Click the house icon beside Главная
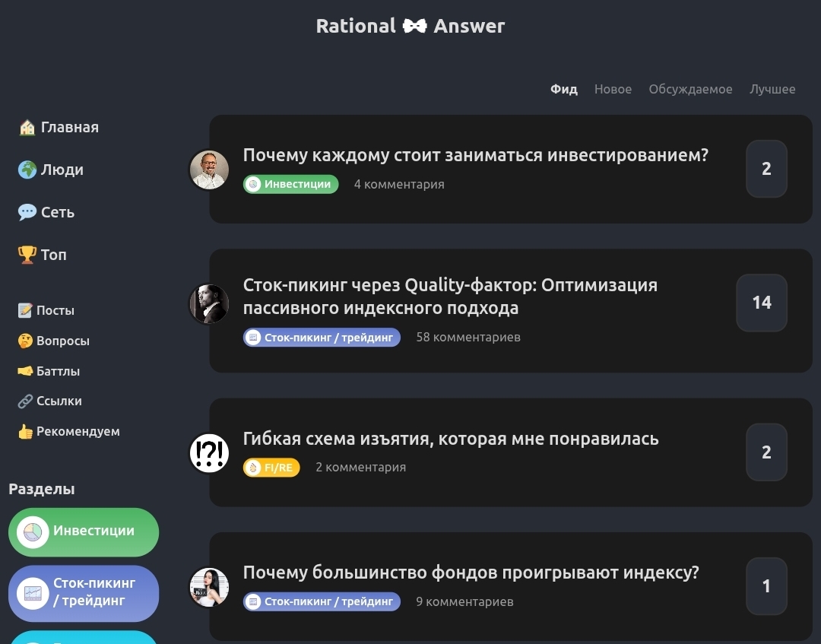 pos(27,127)
